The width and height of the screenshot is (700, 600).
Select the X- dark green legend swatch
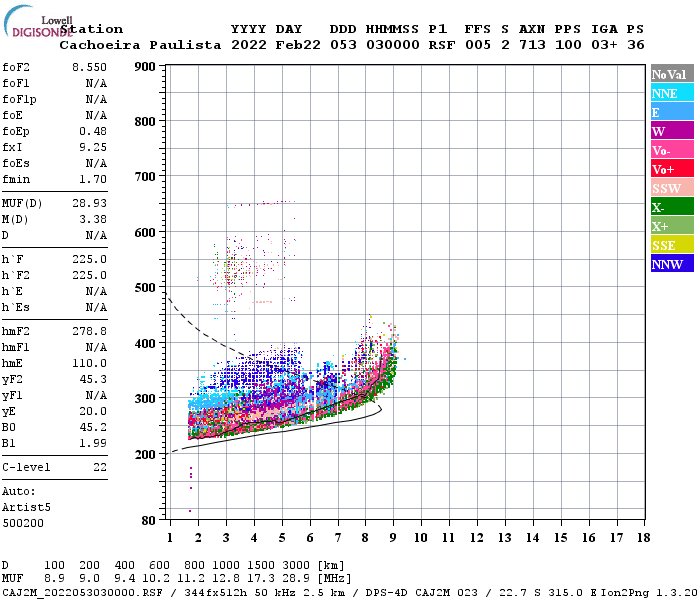point(672,206)
